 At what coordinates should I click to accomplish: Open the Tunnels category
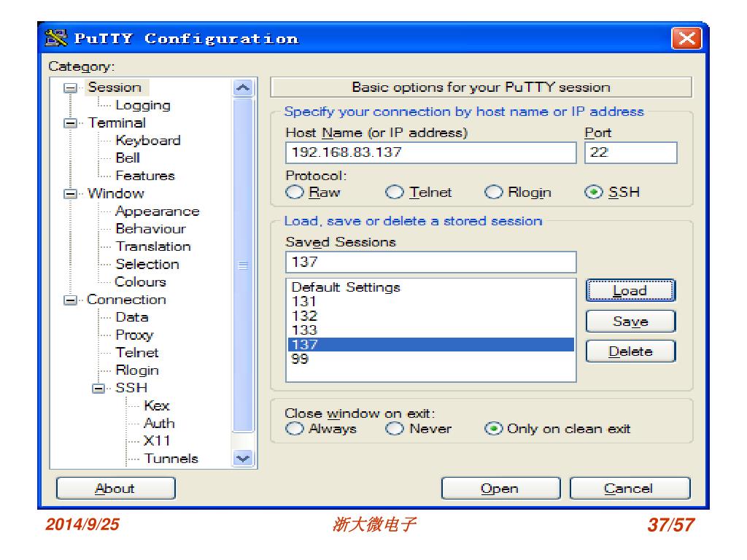tap(171, 458)
